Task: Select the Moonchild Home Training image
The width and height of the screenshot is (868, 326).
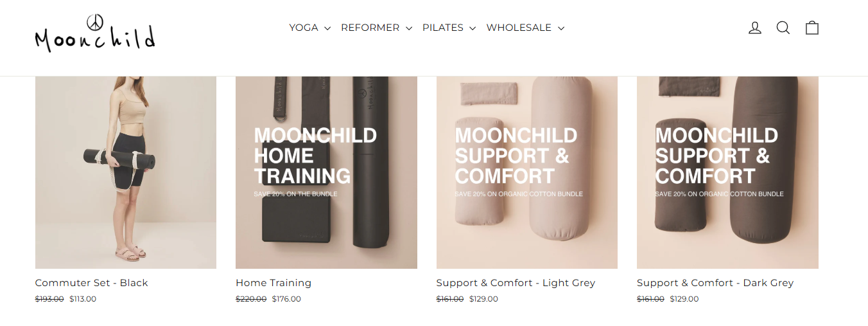Action: pyautogui.click(x=326, y=172)
